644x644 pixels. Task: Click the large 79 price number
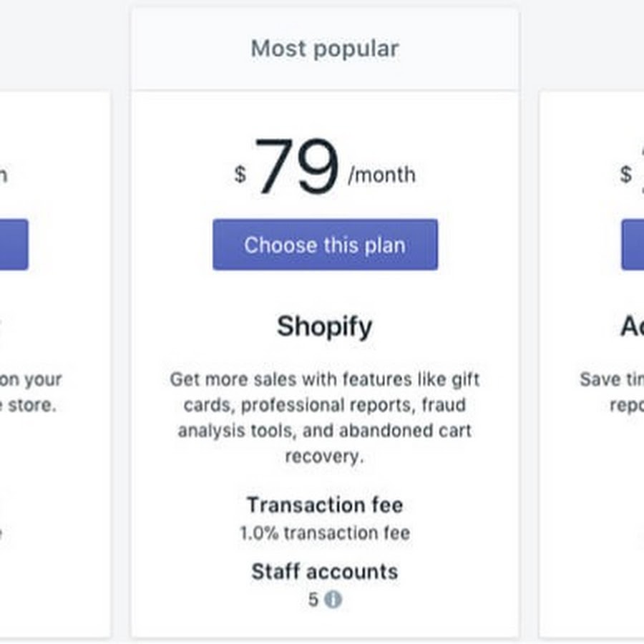(296, 167)
